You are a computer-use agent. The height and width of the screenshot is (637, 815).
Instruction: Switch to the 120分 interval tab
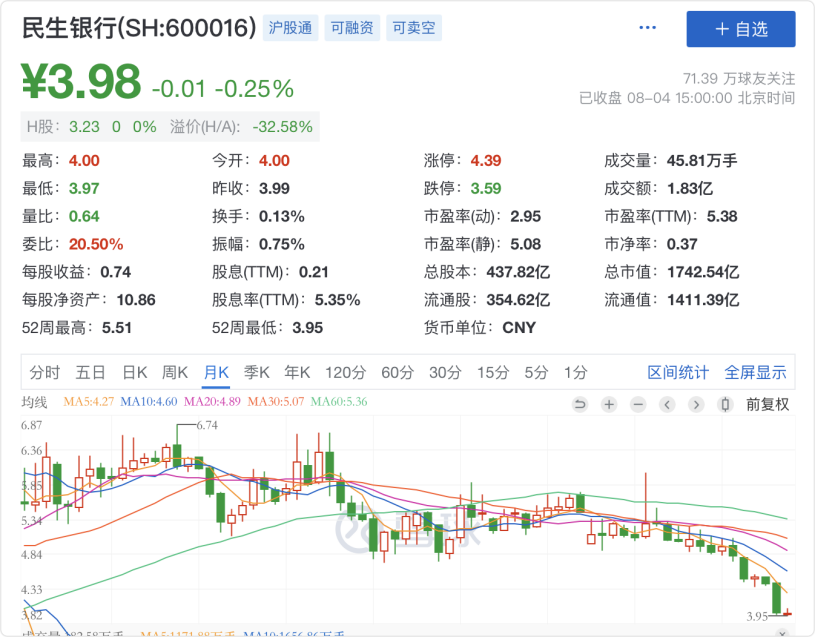[346, 372]
